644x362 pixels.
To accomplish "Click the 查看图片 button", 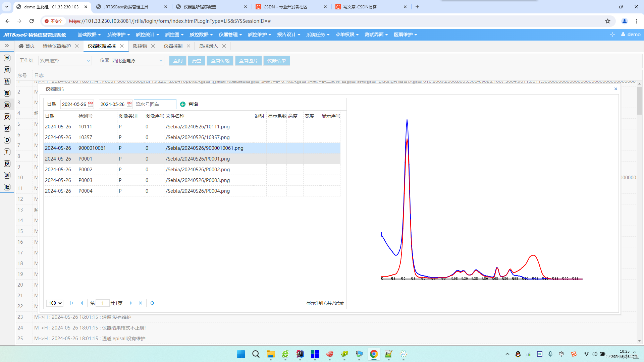I will coord(248,61).
